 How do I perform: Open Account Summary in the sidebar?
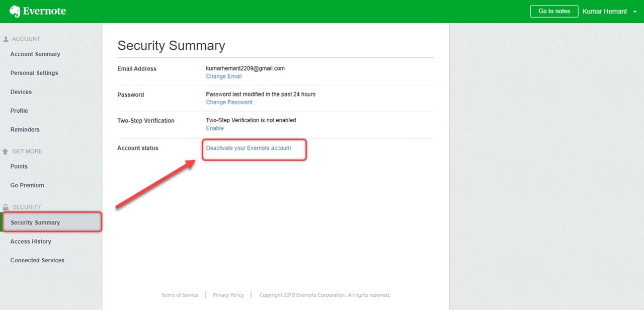(35, 54)
